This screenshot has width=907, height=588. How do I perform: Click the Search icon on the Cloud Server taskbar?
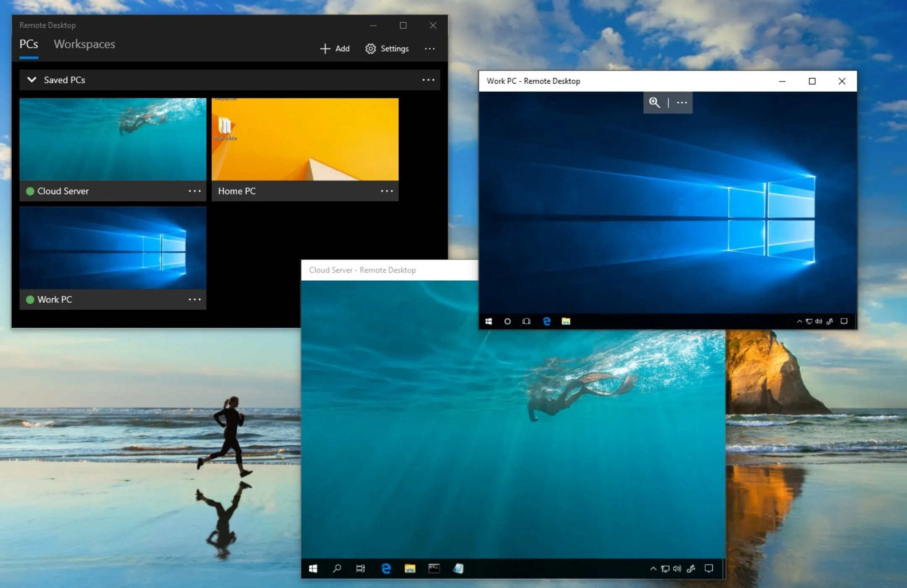point(337,568)
